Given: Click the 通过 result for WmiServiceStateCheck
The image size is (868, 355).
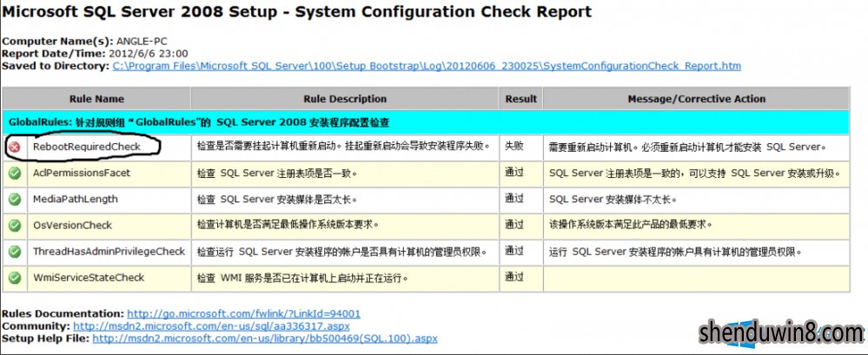Looking at the screenshot, I should [x=514, y=277].
